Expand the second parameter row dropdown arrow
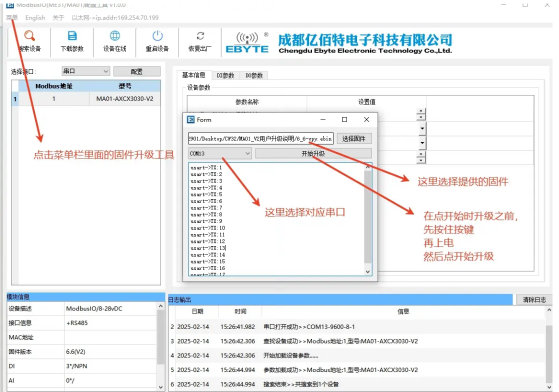This screenshot has width=559, height=392. (x=422, y=128)
